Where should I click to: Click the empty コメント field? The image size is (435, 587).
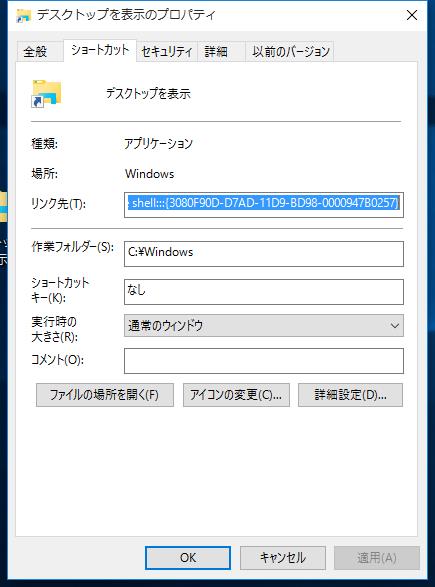coord(264,361)
